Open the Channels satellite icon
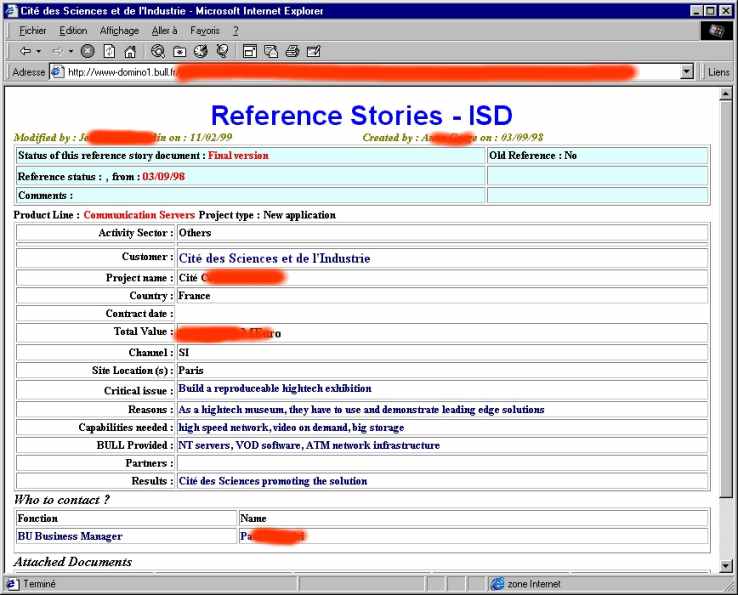738x595 pixels. pyautogui.click(x=222, y=51)
